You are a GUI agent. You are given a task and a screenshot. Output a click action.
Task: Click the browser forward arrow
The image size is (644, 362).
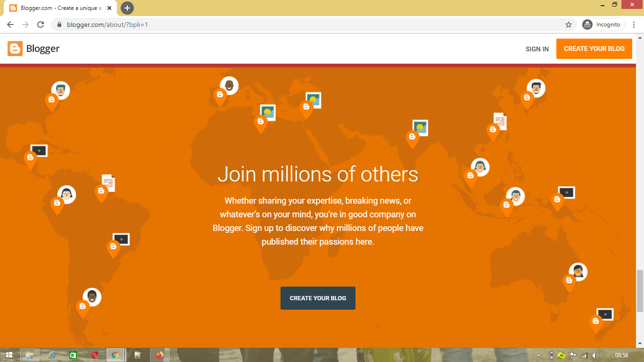click(25, 25)
